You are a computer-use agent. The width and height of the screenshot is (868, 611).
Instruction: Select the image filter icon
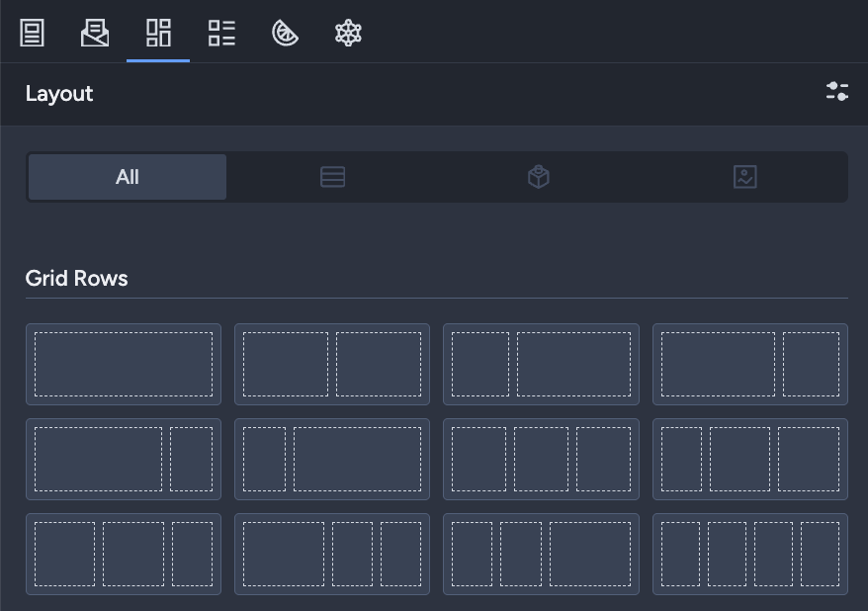744,176
